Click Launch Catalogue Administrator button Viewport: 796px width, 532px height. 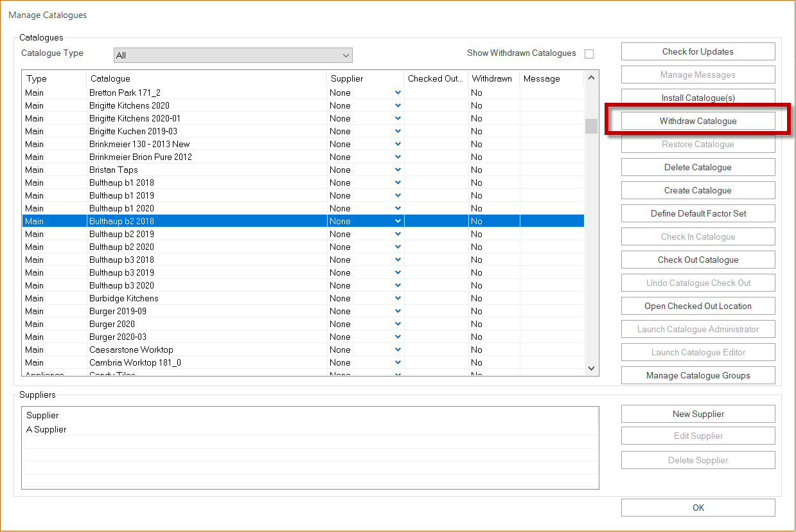pyautogui.click(x=698, y=329)
